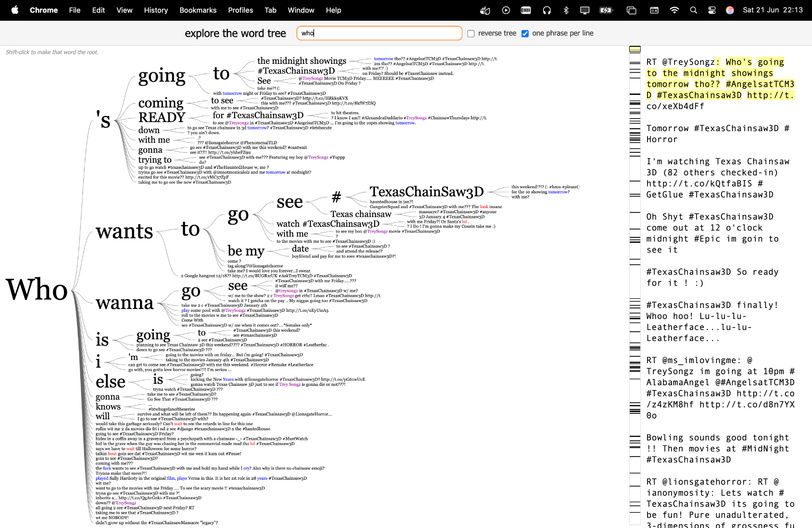Click 'the midnight showings' phrase
The width and height of the screenshot is (812, 528).
point(302,61)
